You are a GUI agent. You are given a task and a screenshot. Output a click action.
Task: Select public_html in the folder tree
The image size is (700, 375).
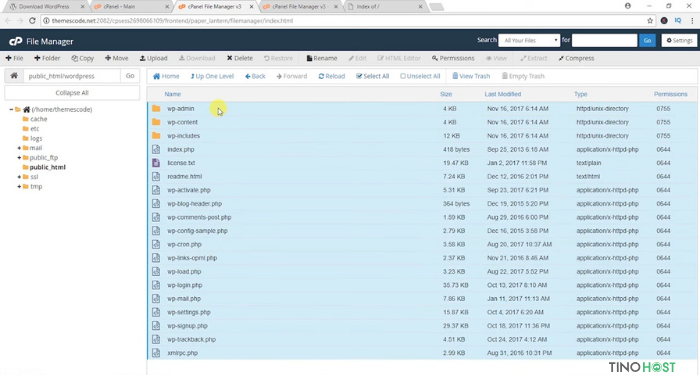click(x=48, y=167)
